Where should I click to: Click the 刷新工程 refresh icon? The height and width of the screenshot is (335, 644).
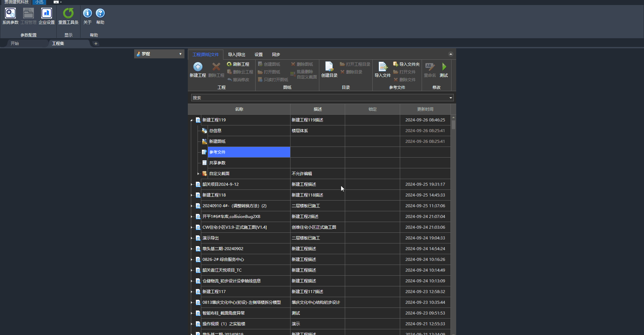click(x=229, y=64)
